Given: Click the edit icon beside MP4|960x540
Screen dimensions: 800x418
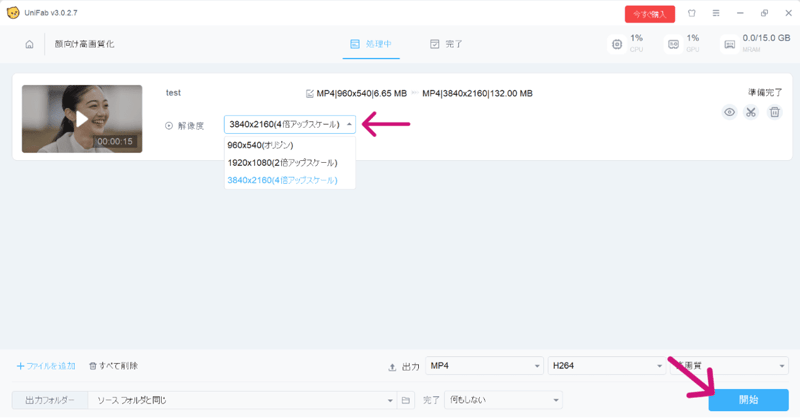Looking at the screenshot, I should coord(309,93).
